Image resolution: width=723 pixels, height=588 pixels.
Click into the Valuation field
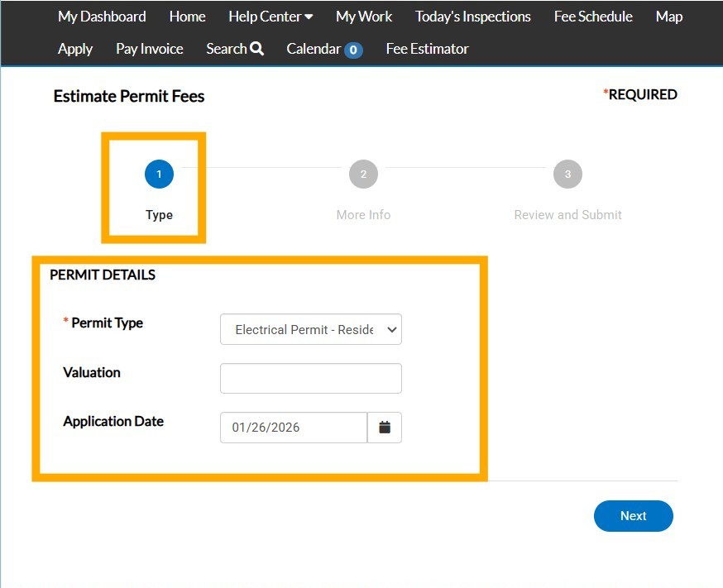(x=310, y=379)
